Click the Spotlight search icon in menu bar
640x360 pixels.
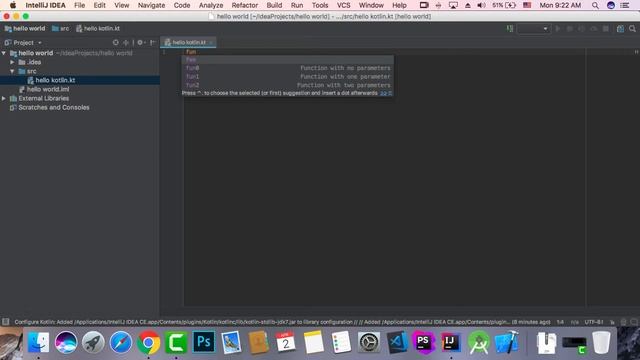coord(595,5)
